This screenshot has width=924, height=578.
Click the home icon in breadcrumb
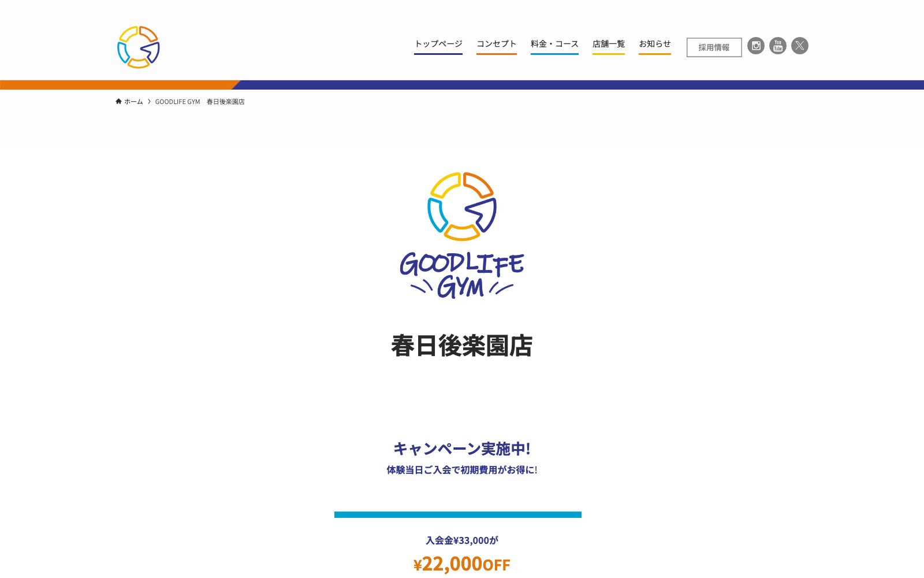(118, 101)
